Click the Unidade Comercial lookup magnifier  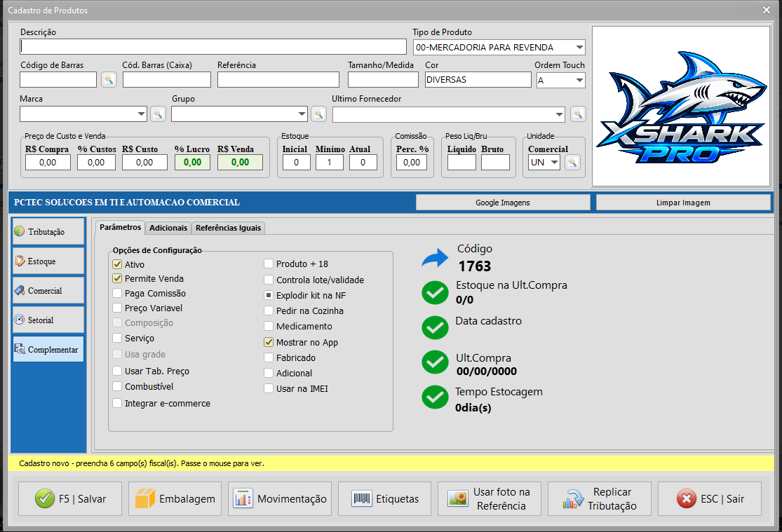click(572, 162)
